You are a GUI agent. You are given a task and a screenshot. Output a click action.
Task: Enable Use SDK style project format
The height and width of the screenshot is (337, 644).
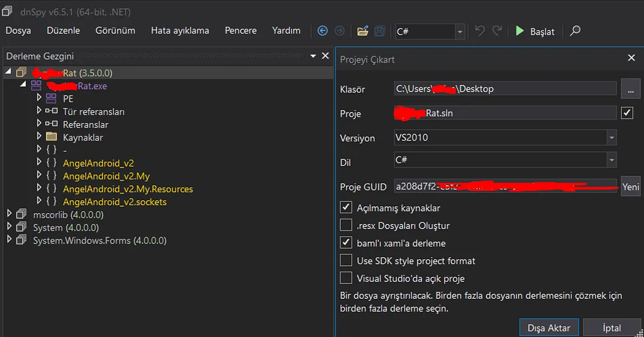point(346,260)
